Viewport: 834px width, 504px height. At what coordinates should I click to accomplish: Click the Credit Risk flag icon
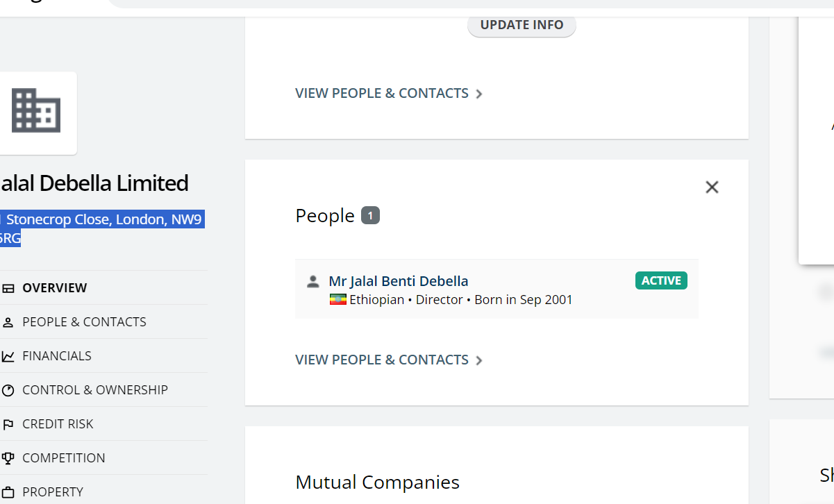click(x=8, y=424)
